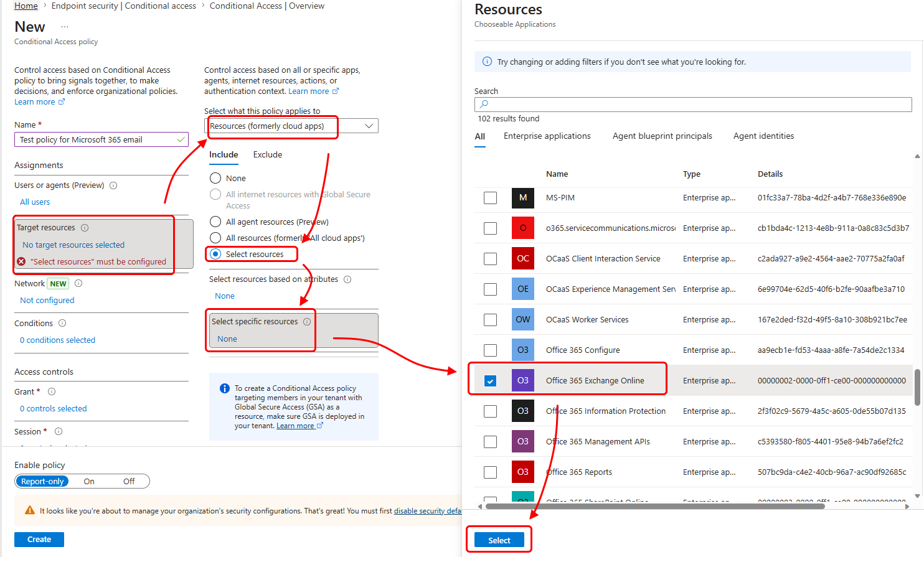This screenshot has width=924, height=562.
Task: Check the o365.servicecommunications checkbox
Action: tap(491, 228)
